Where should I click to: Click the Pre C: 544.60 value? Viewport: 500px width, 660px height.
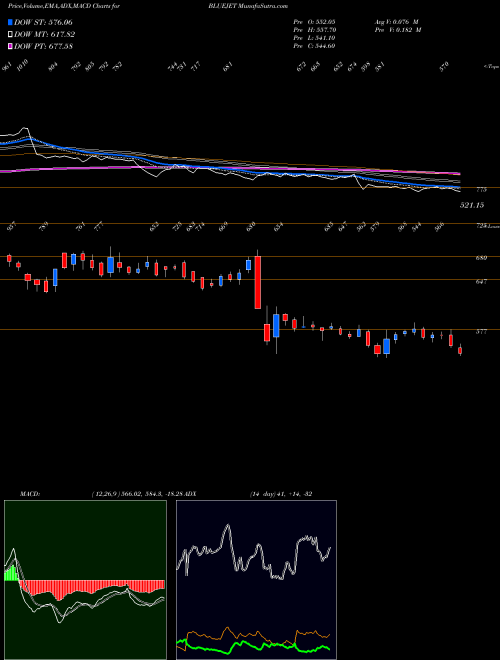click(x=314, y=46)
